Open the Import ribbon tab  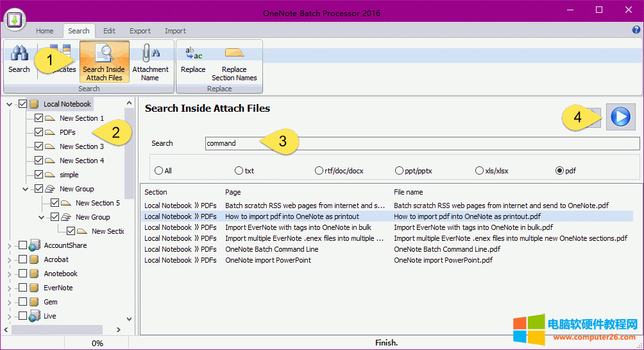[175, 31]
